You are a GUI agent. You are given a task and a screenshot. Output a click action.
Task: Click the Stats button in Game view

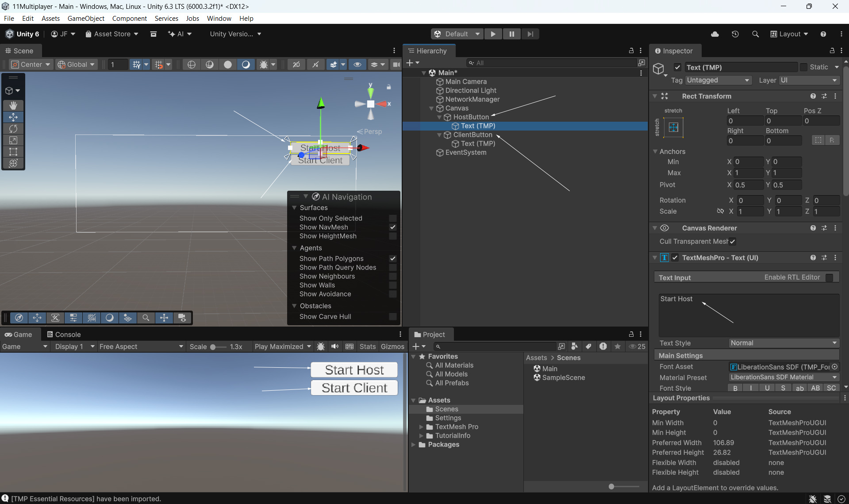[367, 346]
